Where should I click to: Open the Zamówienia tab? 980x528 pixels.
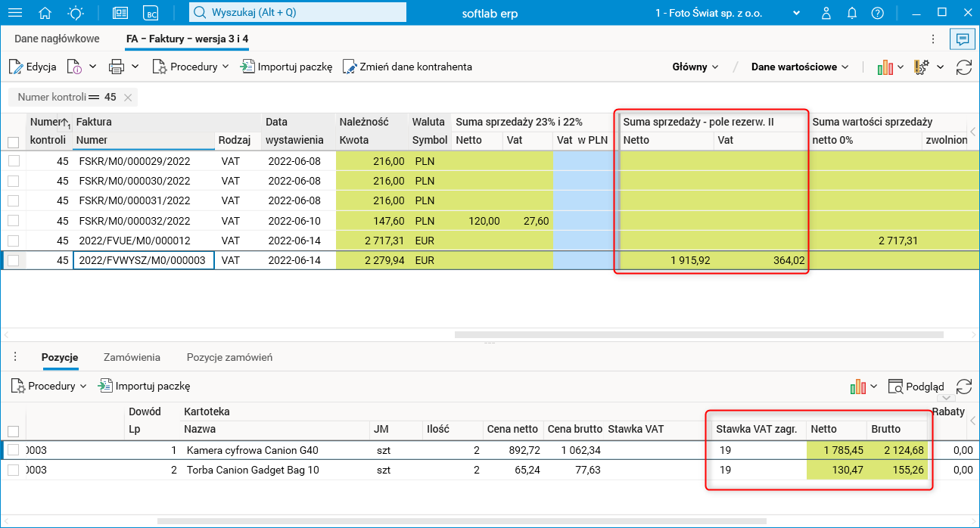tap(132, 357)
